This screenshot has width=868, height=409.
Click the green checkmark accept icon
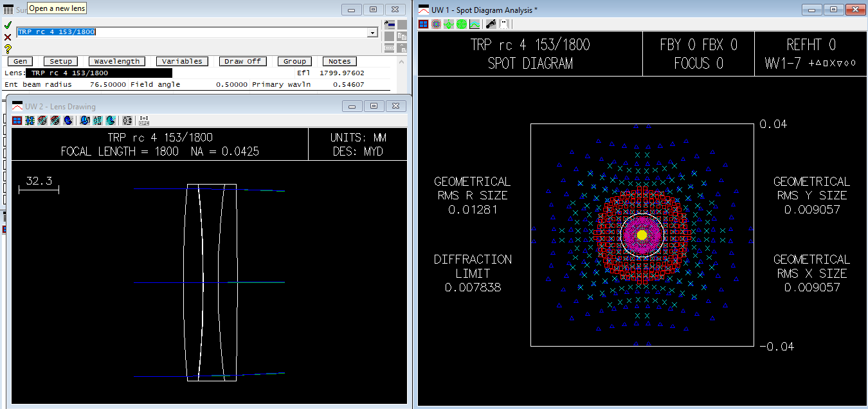tap(8, 25)
